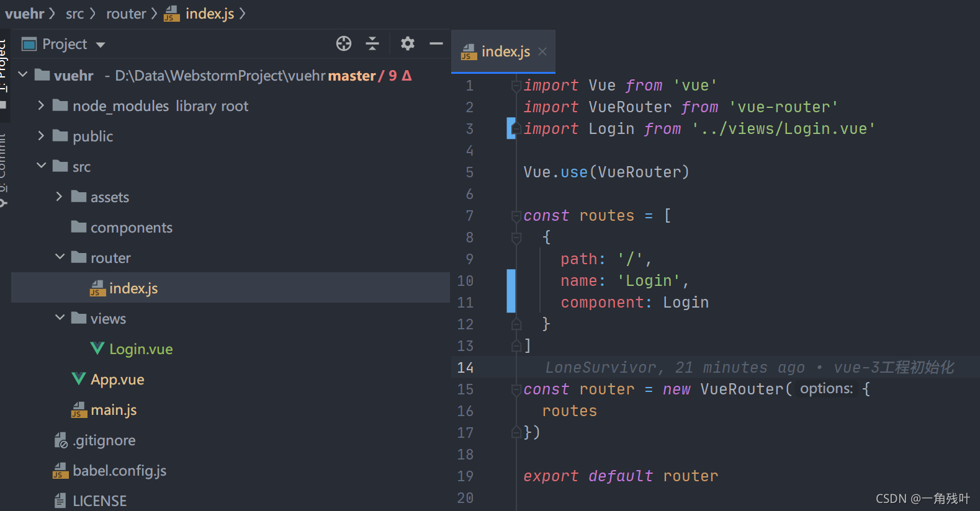Select the components folder
980x511 pixels.
click(131, 228)
